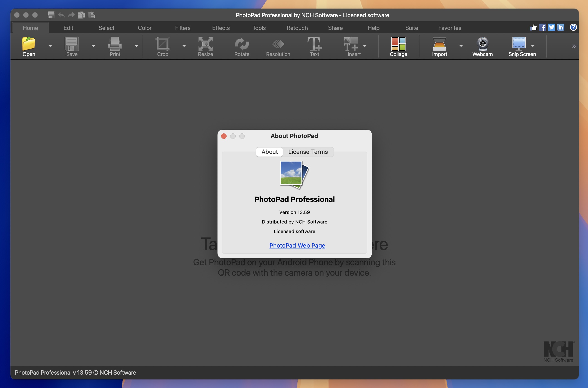Image resolution: width=588 pixels, height=388 pixels.
Task: Expand the Print dropdown arrow
Action: point(136,46)
